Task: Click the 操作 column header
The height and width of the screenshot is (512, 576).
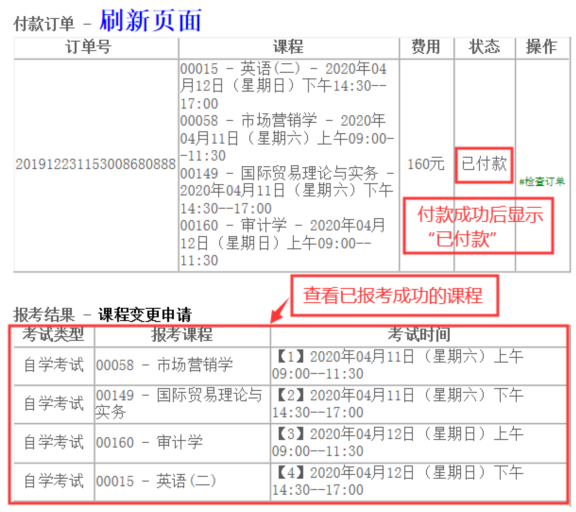Action: coord(541,47)
